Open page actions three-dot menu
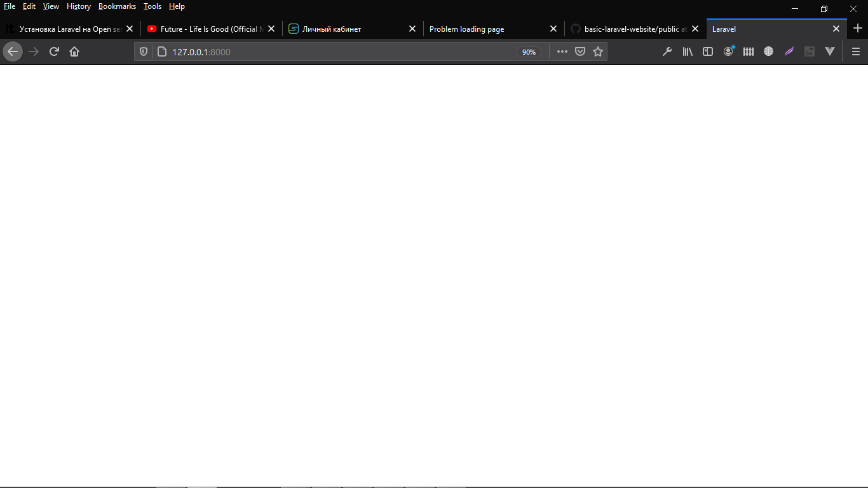This screenshot has width=868, height=488. [x=562, y=51]
